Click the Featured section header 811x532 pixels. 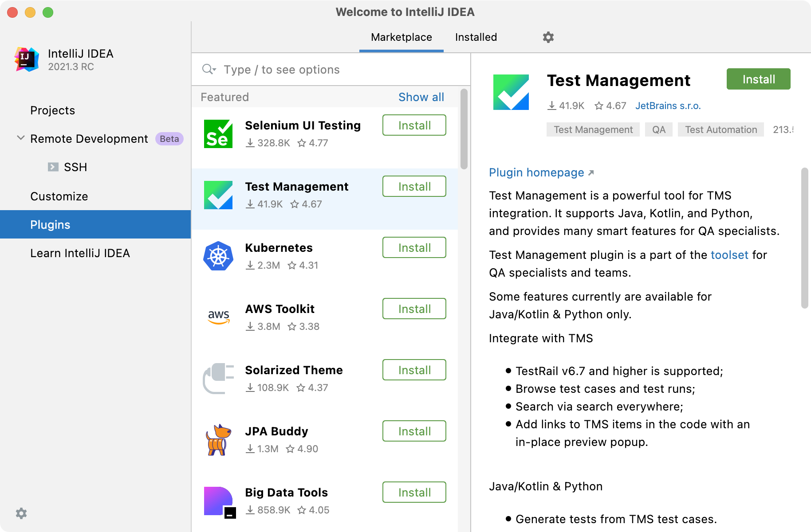pos(224,97)
